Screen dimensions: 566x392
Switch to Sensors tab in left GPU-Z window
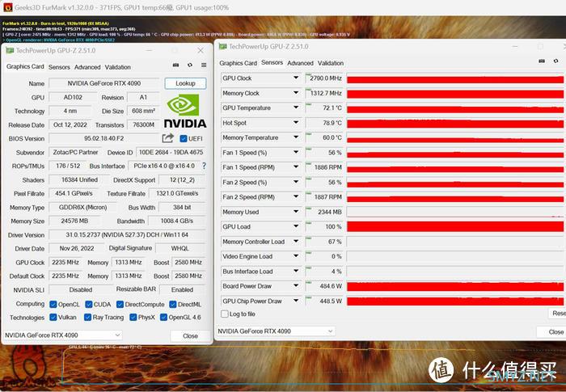coord(59,67)
